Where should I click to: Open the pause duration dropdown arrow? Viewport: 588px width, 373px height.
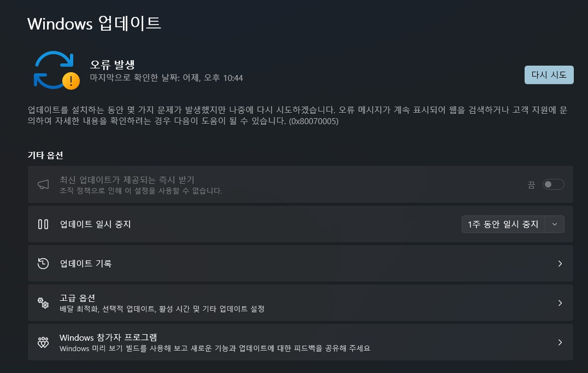[555, 224]
